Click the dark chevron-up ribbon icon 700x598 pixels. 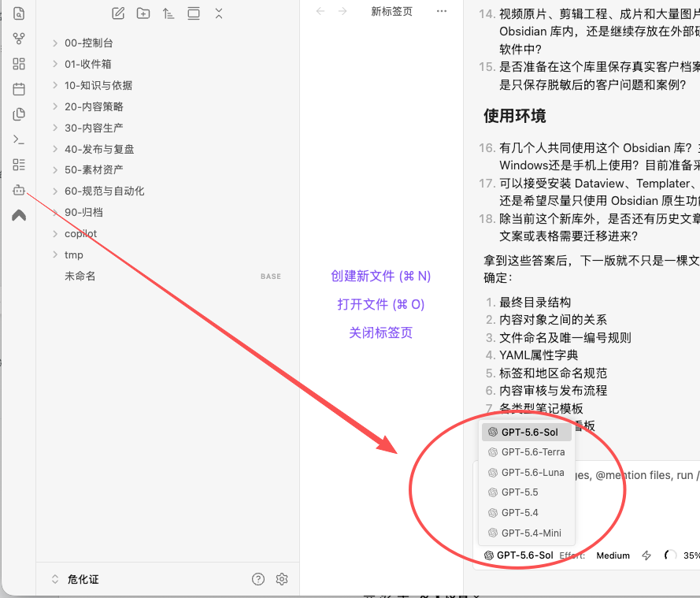point(19,216)
